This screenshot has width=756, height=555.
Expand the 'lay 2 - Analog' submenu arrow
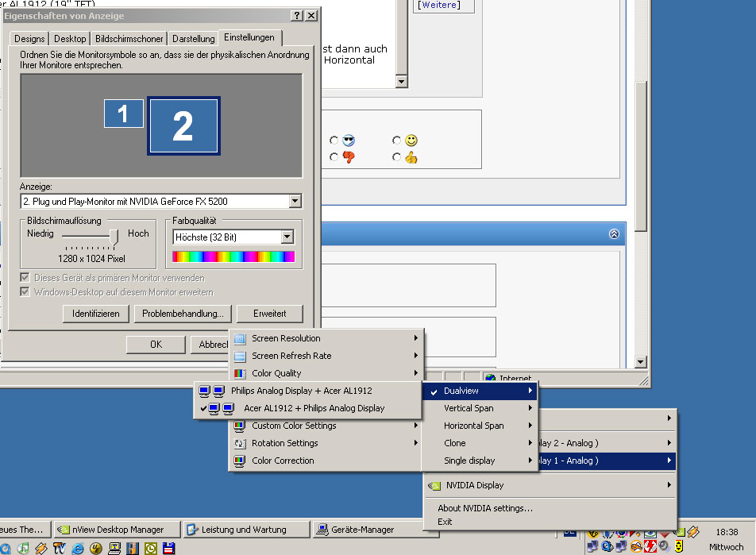pyautogui.click(x=669, y=442)
